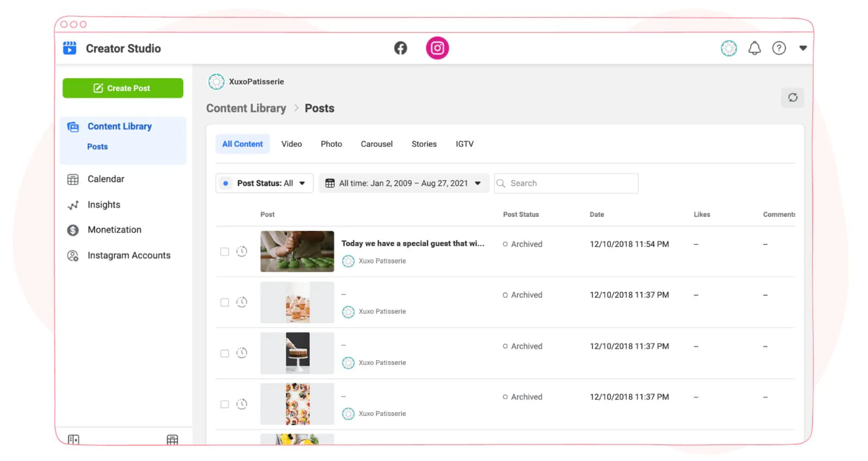Switch to the Carousel tab
Screen dimensions: 868x461
coord(376,144)
